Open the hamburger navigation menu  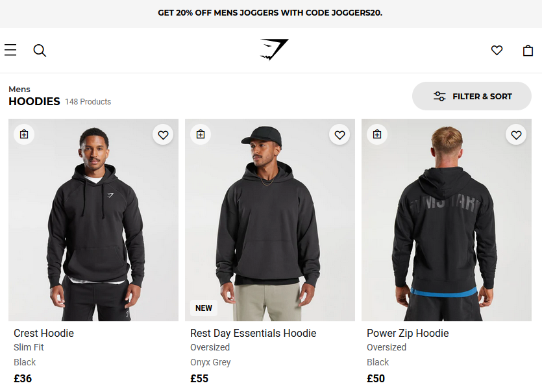(10, 50)
